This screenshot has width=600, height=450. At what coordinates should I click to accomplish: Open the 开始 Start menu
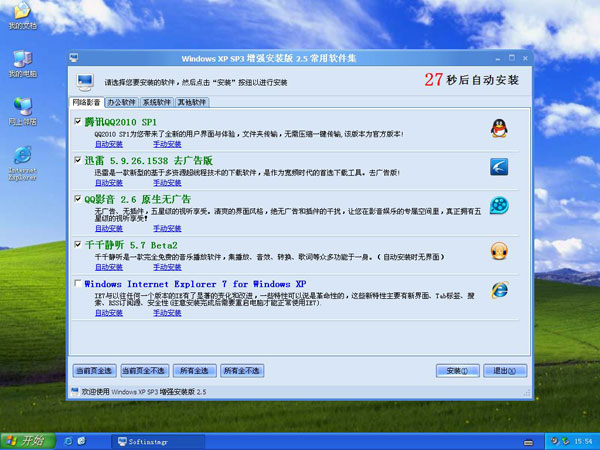[x=28, y=441]
